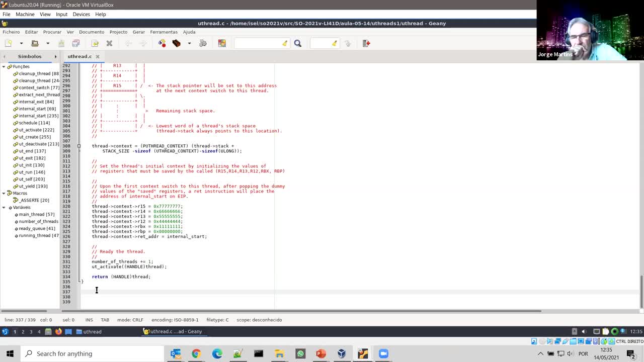Open the Ferramentas menu
Viewport: 644px width, 362px height.
point(164,32)
